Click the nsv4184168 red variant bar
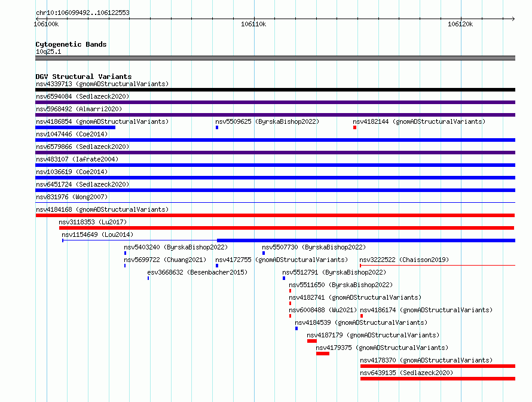532x402 pixels. tap(275, 215)
